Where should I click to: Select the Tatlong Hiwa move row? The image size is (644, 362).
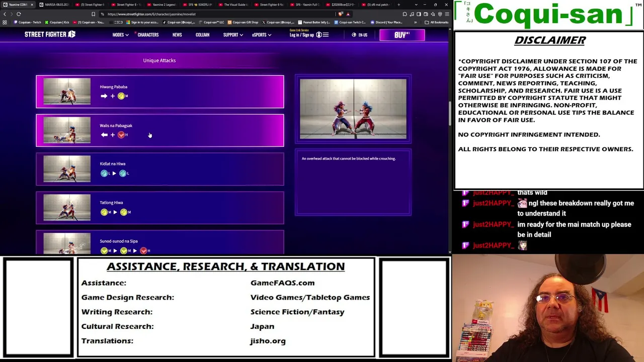(160, 208)
